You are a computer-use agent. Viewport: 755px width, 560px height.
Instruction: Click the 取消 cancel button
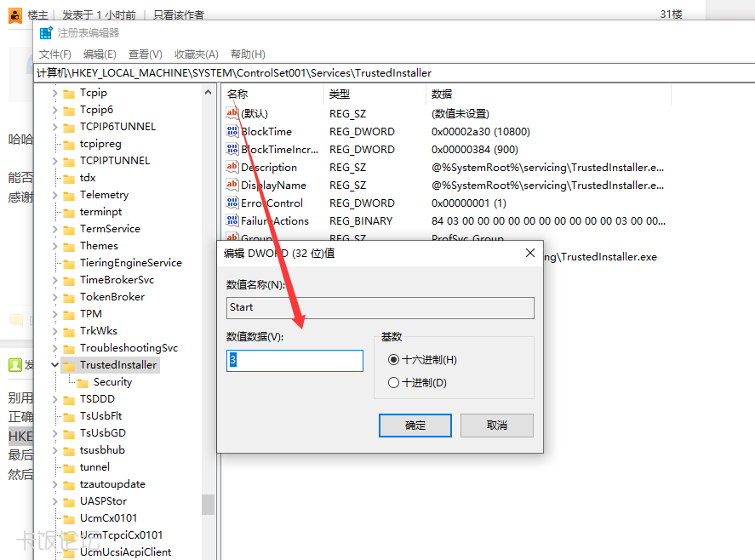coord(497,426)
